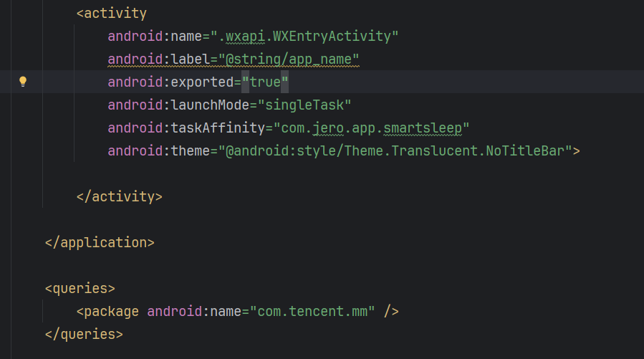Click the android:taskAffinity attribute name
Screen dimensions: 644x359
click(186, 128)
